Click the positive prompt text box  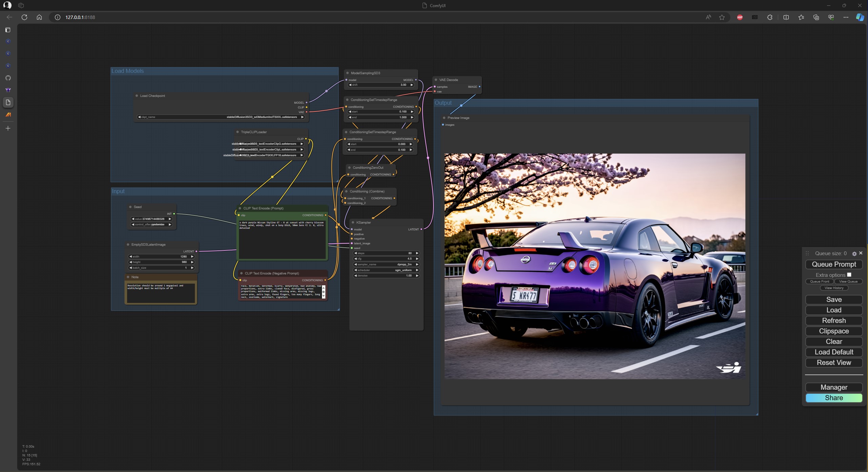(x=282, y=239)
